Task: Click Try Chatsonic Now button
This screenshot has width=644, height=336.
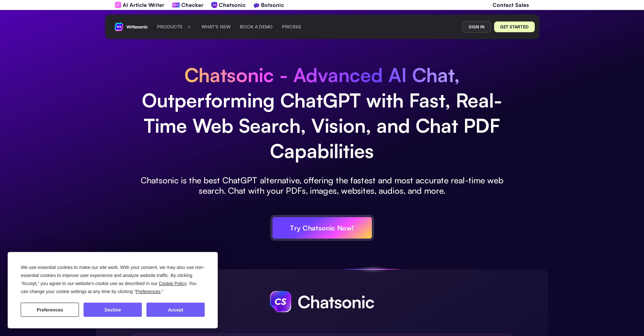Action: [x=322, y=228]
